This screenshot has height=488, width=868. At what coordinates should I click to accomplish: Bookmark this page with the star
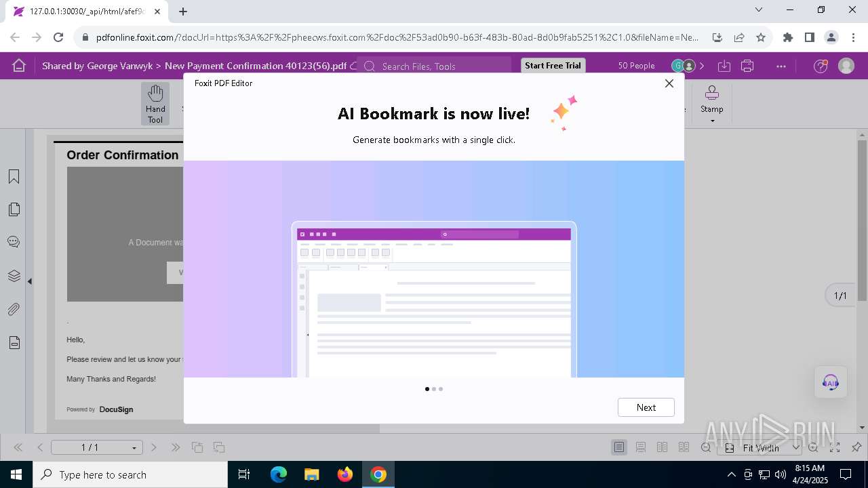click(761, 38)
